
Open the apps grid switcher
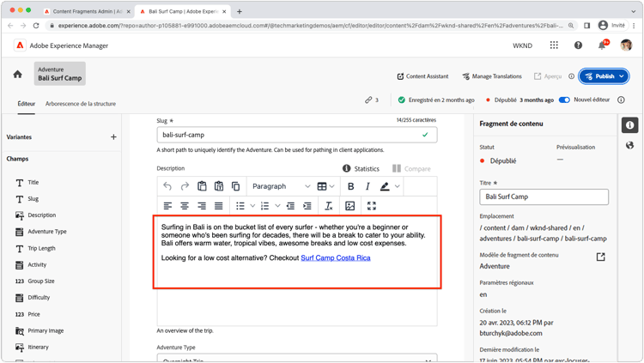click(554, 45)
